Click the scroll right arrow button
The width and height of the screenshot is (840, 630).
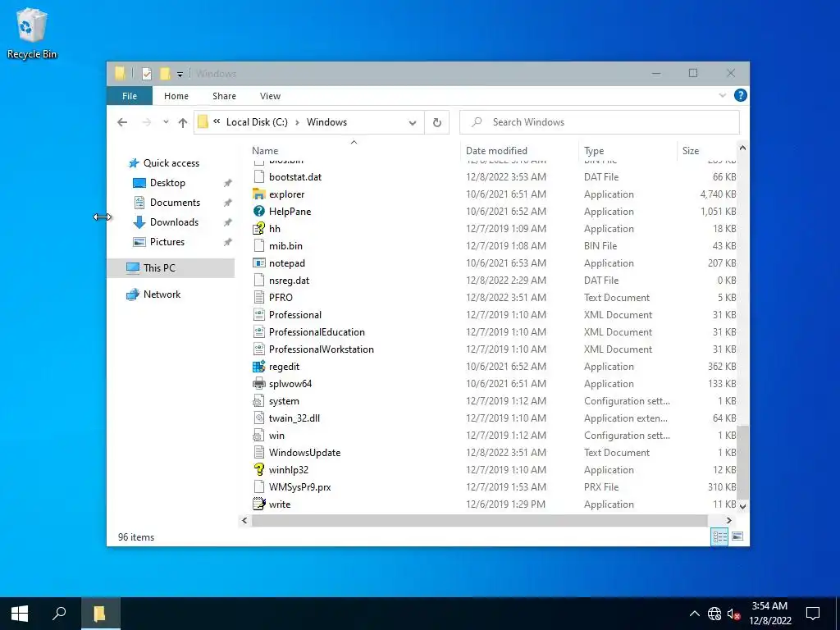pyautogui.click(x=728, y=520)
